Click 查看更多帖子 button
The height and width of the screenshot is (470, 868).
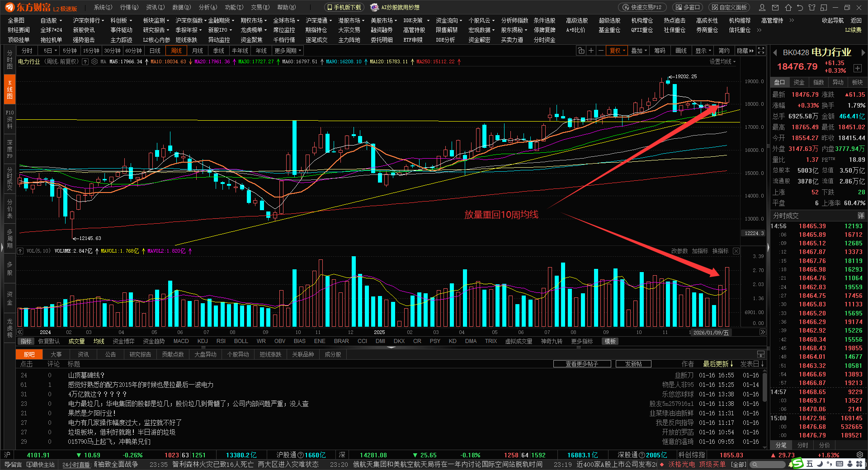(582, 364)
